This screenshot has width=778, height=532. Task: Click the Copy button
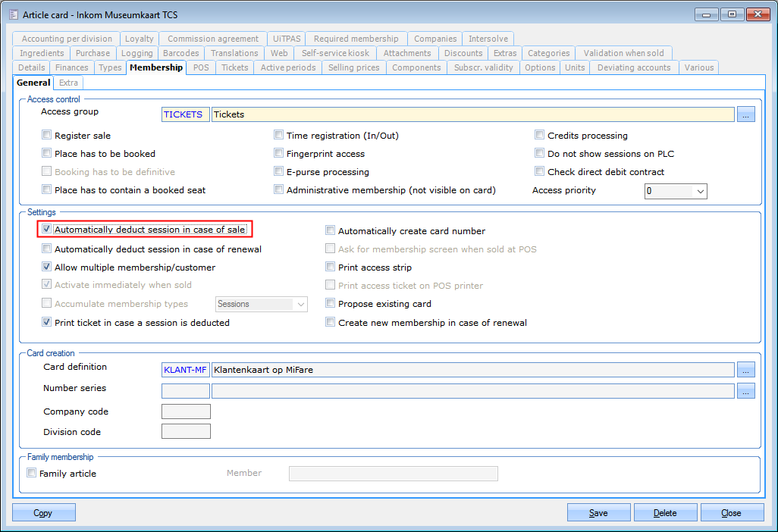click(43, 513)
